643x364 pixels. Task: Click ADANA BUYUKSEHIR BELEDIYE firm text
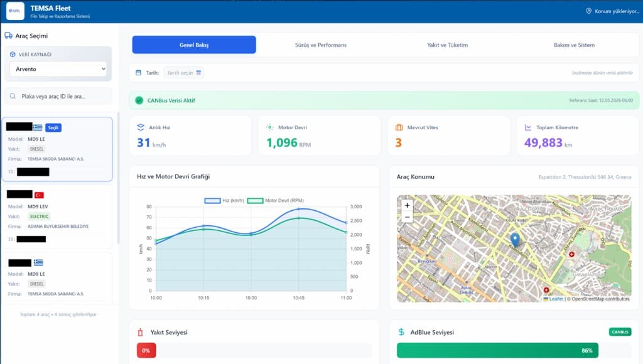click(58, 227)
